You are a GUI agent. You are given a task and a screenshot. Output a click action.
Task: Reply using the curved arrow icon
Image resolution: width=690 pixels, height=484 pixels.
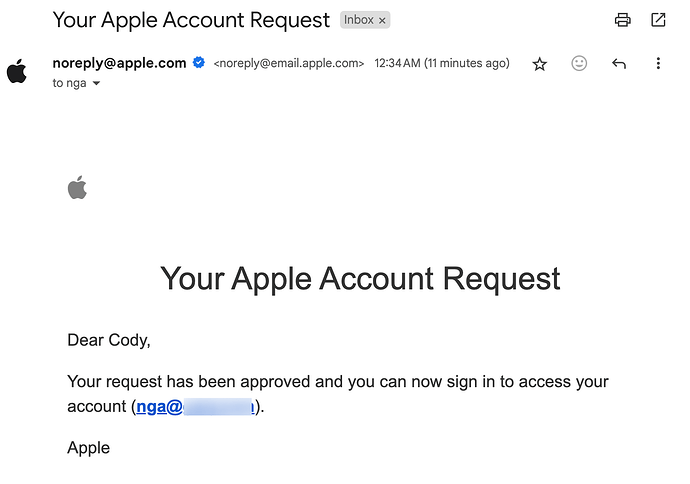[619, 64]
